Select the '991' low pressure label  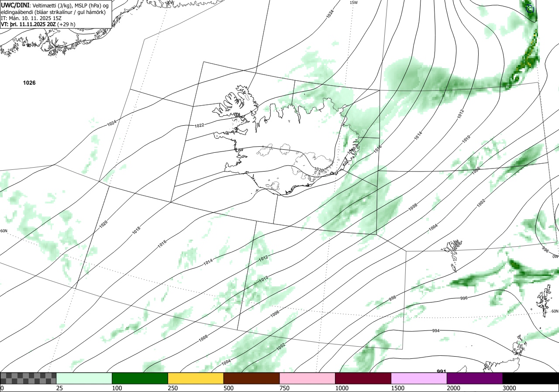pos(442,371)
